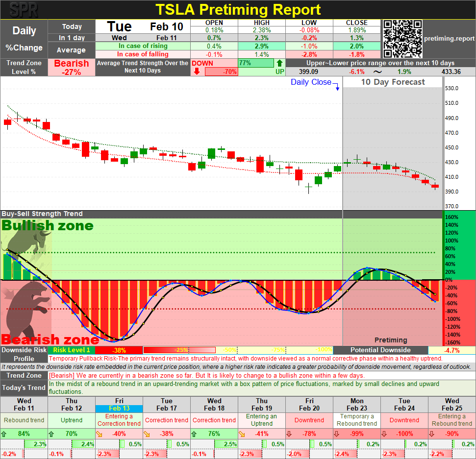Click the CLOSE column header

[357, 23]
